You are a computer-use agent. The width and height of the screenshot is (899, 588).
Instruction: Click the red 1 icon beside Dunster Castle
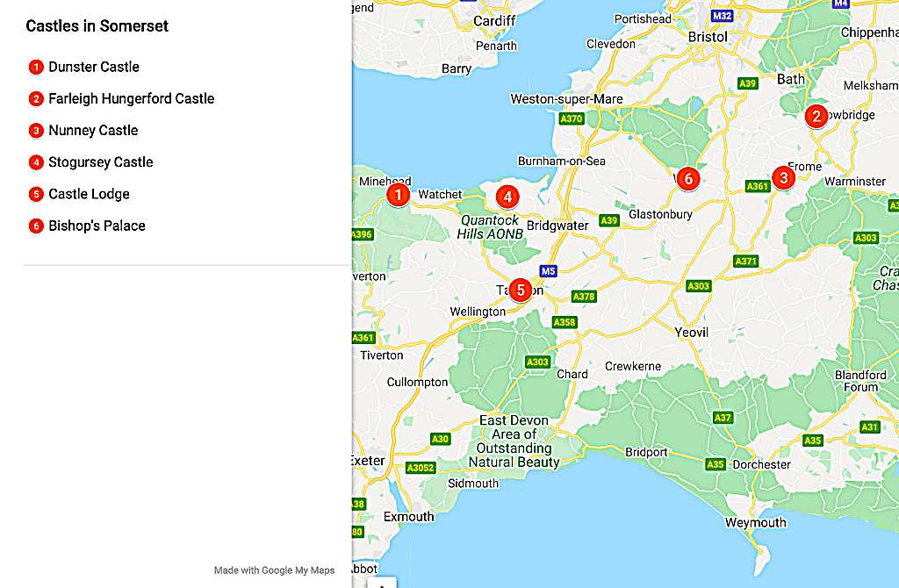[x=36, y=68]
